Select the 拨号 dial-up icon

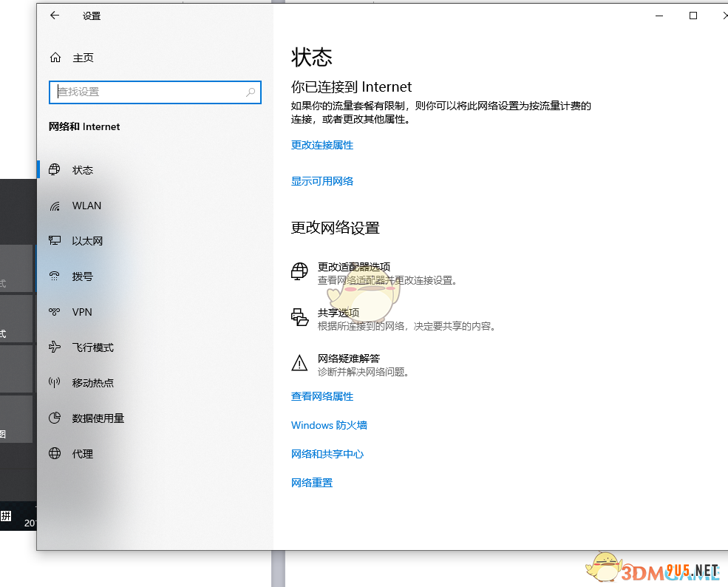(54, 276)
